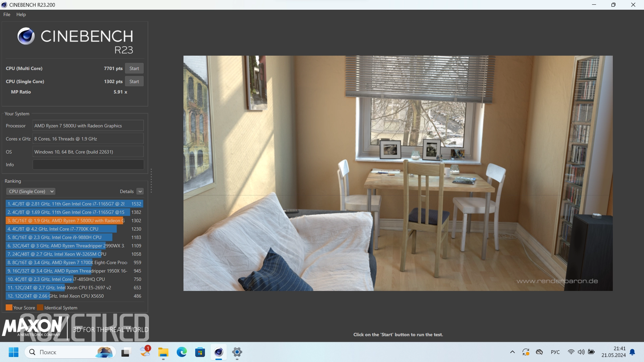Select ranking row 8 Ryzen 7 1700X
Viewport: 644px width, 362px height.
74,262
